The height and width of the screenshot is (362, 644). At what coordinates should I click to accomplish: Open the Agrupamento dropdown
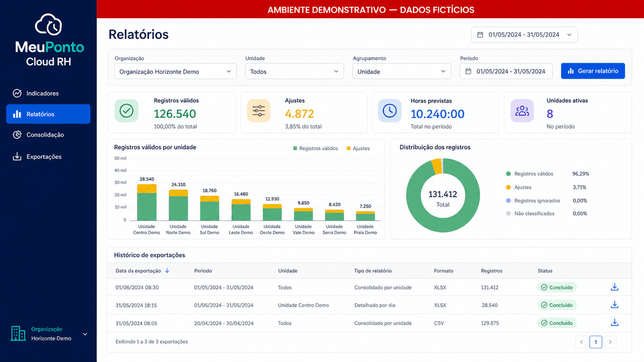pyautogui.click(x=401, y=71)
